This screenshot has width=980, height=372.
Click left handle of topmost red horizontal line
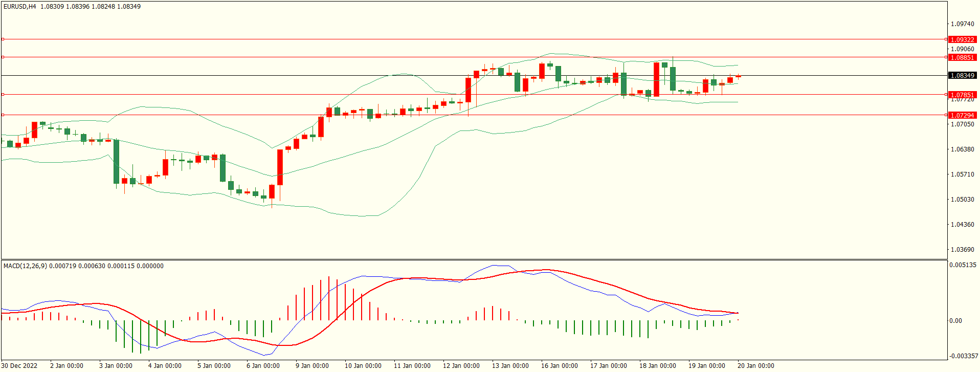coord(3,39)
